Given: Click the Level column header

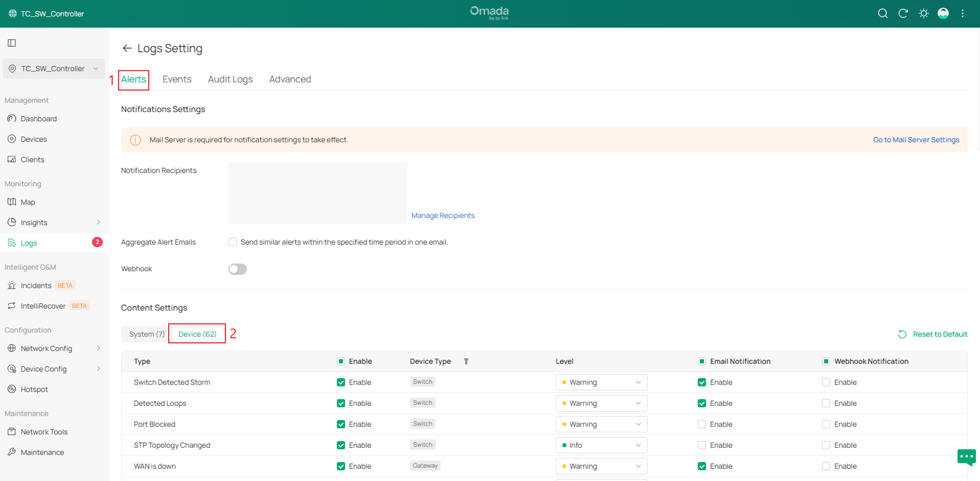Looking at the screenshot, I should pyautogui.click(x=564, y=361).
